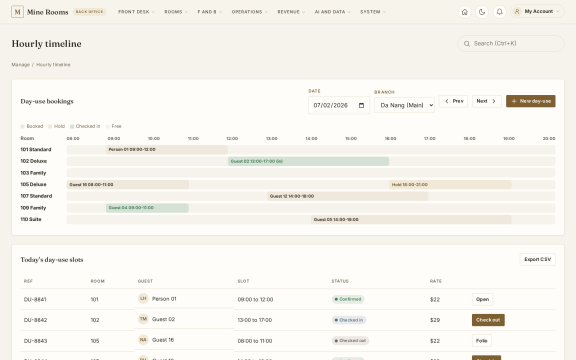Expand the System menu
Viewport: 576px width, 360px height.
click(x=373, y=12)
